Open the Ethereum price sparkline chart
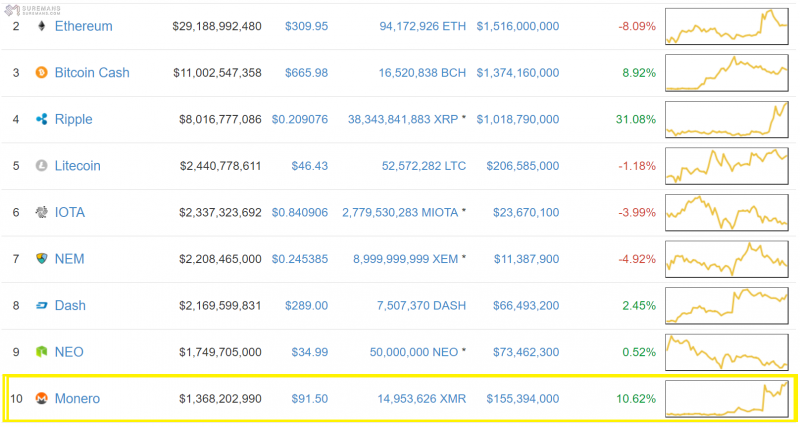 (x=727, y=26)
